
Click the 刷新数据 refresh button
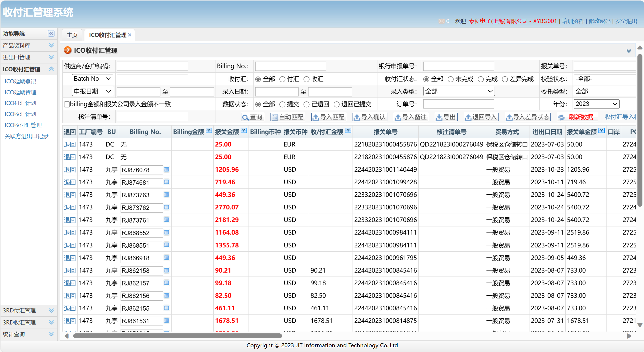coord(577,117)
